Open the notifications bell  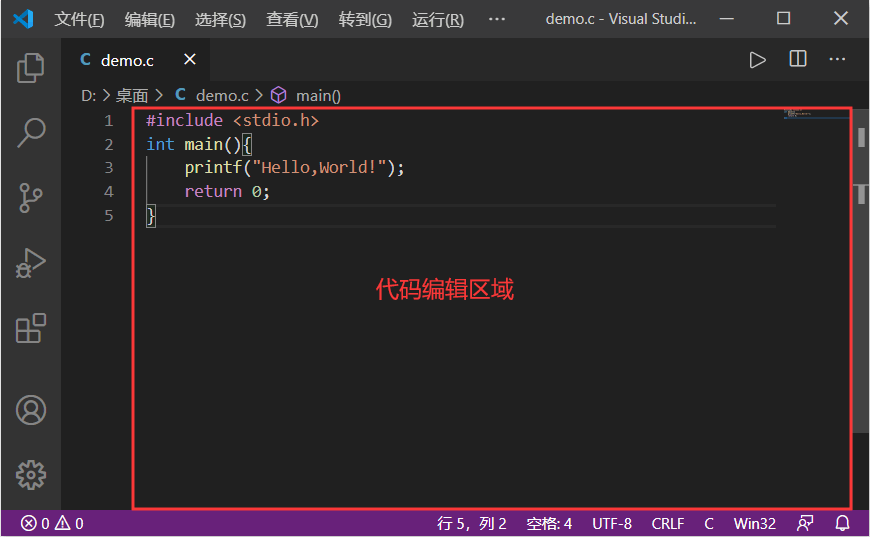tap(842, 523)
